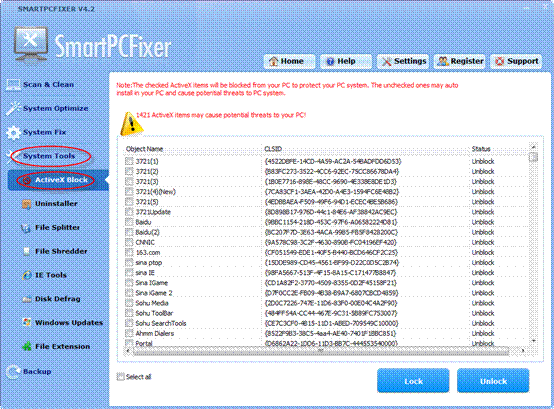The width and height of the screenshot is (554, 409).
Task: Go to the Home tab
Action: pos(289,61)
